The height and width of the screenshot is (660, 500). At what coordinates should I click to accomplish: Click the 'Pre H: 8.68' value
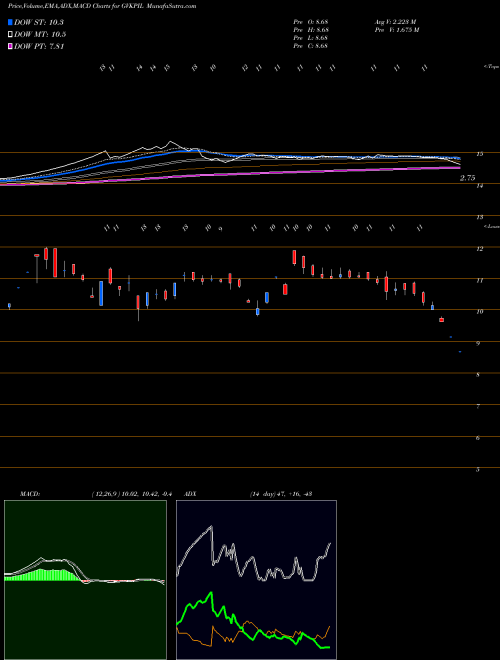point(311,30)
